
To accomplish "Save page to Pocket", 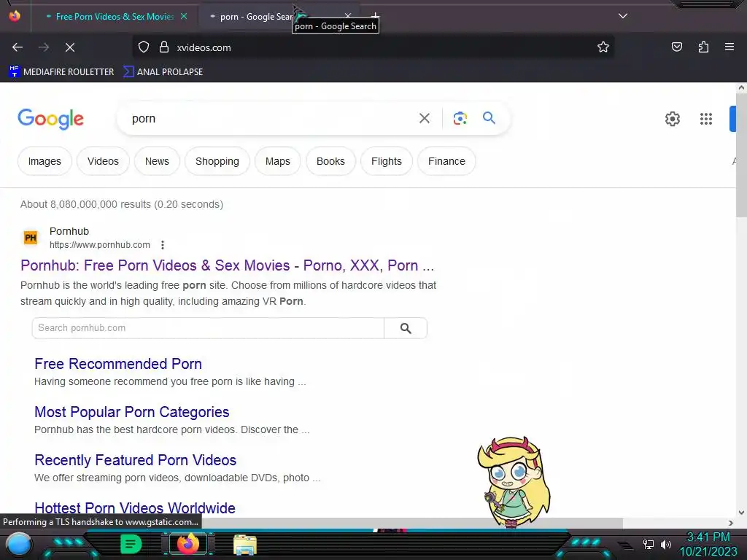I will pos(676,47).
